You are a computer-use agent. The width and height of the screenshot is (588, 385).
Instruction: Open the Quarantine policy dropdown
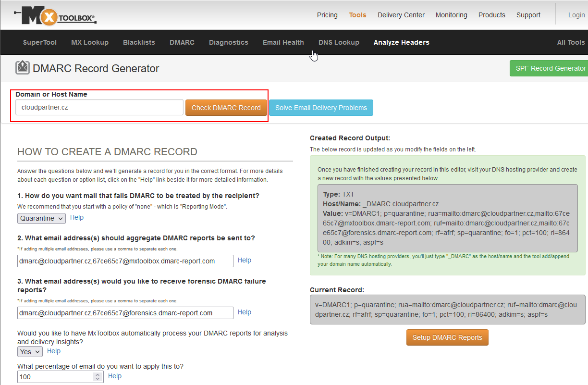[42, 218]
